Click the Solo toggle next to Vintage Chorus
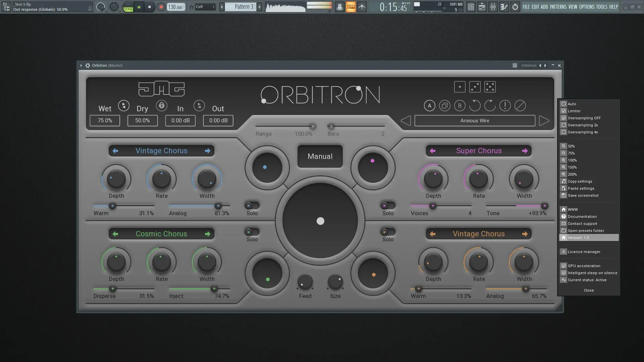Image resolution: width=644 pixels, height=362 pixels. click(x=252, y=206)
